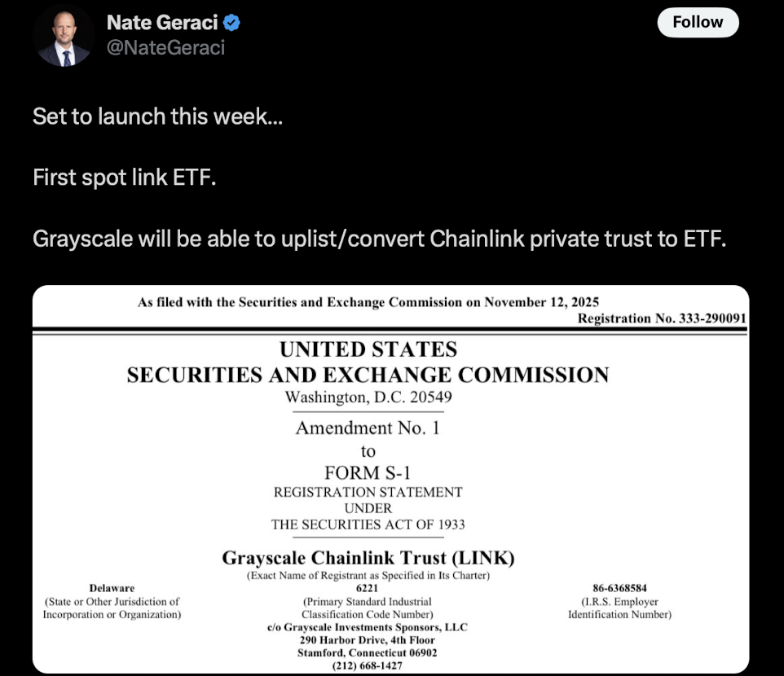Click the Washington, D.C. 20549 line

point(368,397)
